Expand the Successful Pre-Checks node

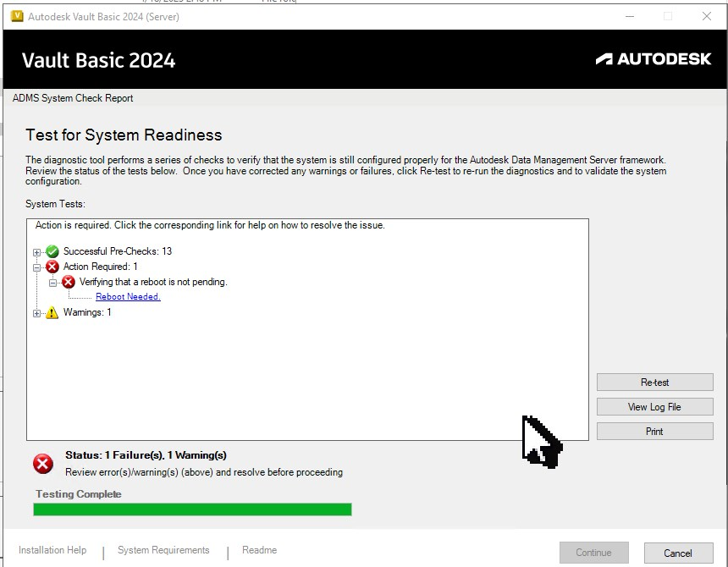pos(36,252)
